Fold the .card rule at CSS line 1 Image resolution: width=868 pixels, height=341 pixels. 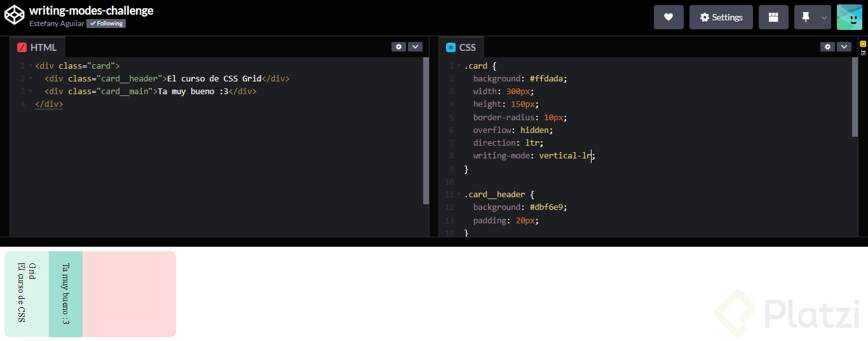[459, 66]
